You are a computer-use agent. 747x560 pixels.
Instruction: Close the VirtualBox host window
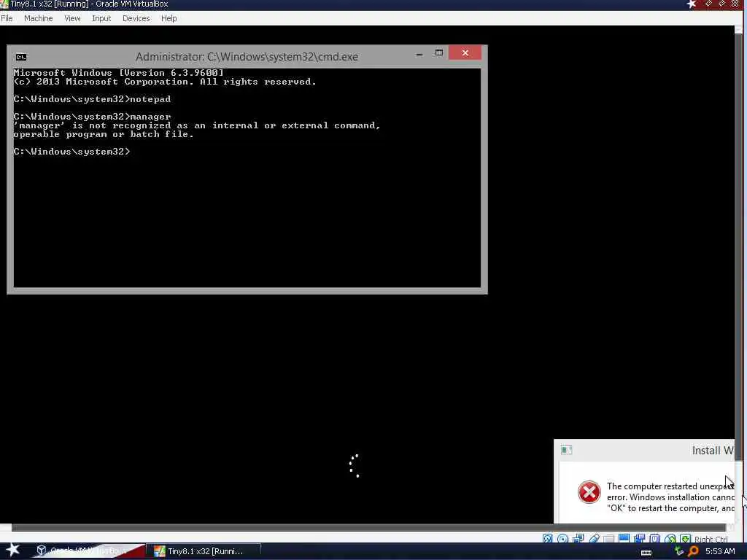[x=735, y=4]
